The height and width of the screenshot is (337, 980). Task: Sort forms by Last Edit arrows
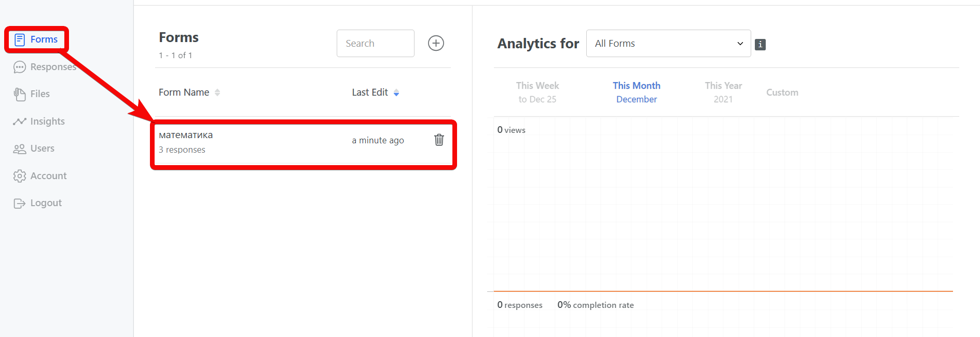[x=396, y=93]
